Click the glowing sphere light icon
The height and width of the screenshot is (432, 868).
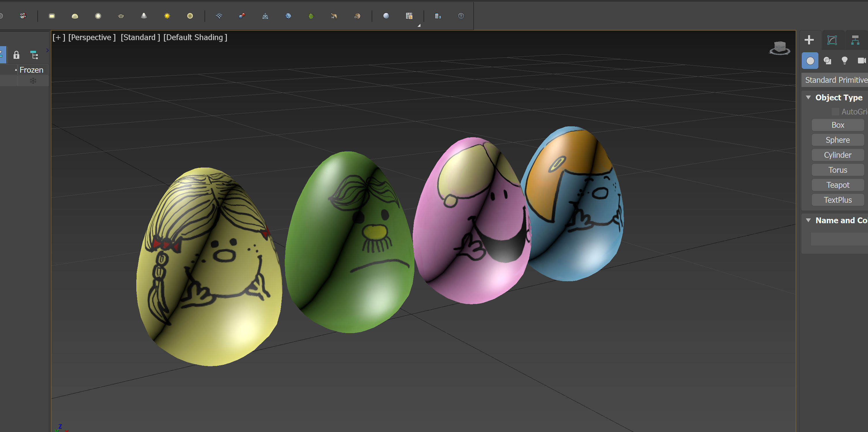tap(98, 16)
